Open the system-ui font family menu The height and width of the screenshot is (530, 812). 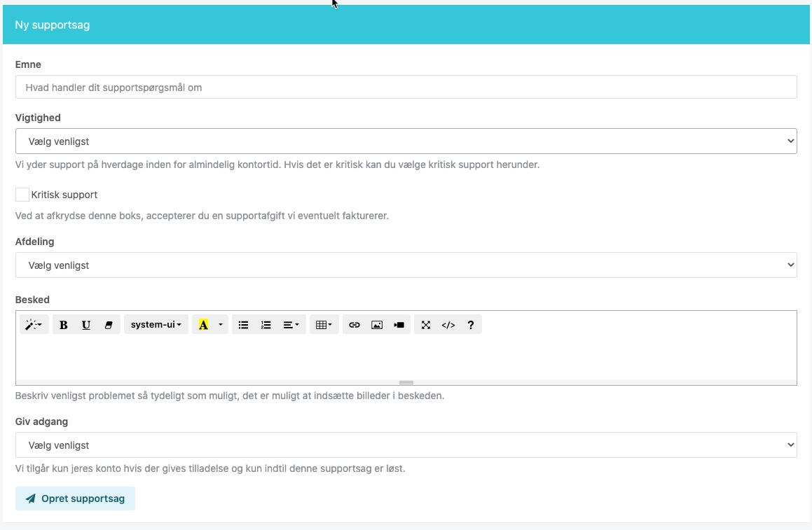(156, 325)
